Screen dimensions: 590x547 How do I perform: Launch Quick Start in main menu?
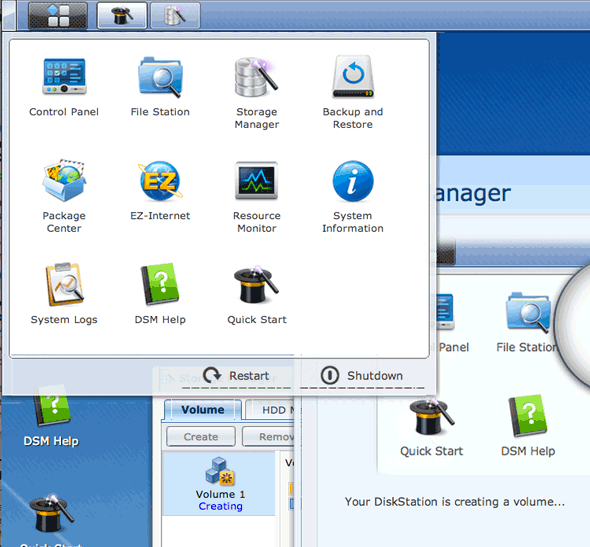tap(257, 294)
